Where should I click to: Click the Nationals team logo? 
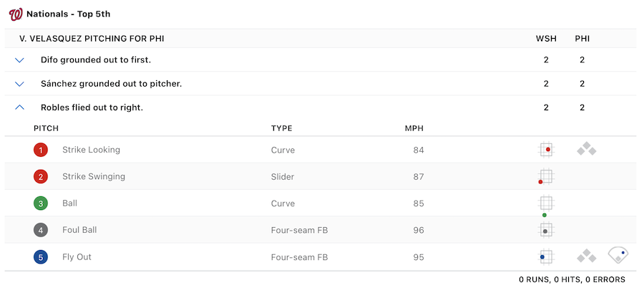click(x=16, y=14)
